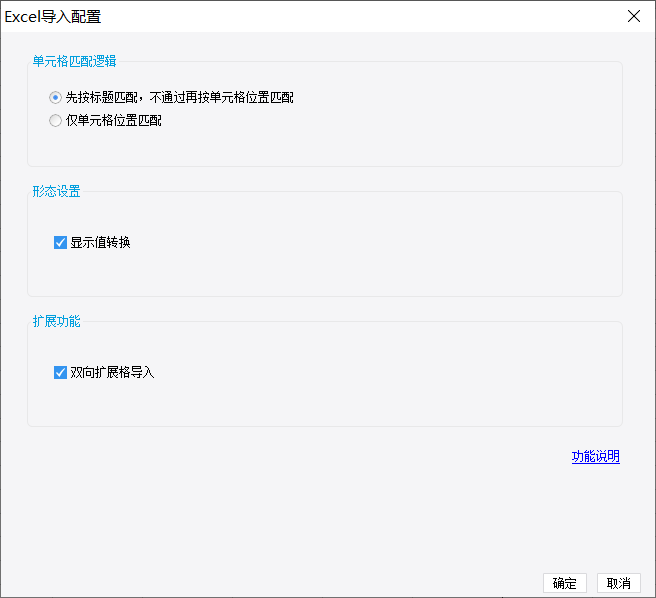Click the Excel导入配置 title bar text
656x598 pixels.
point(53,17)
